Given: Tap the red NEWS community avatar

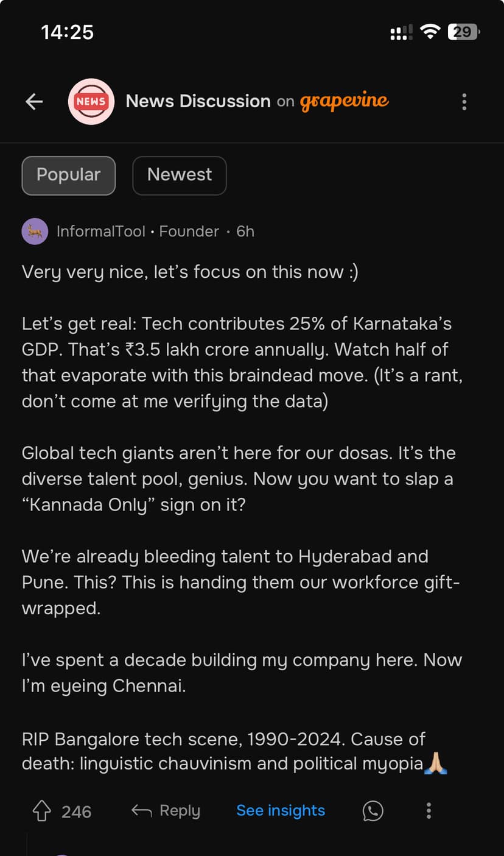Looking at the screenshot, I should [91, 102].
